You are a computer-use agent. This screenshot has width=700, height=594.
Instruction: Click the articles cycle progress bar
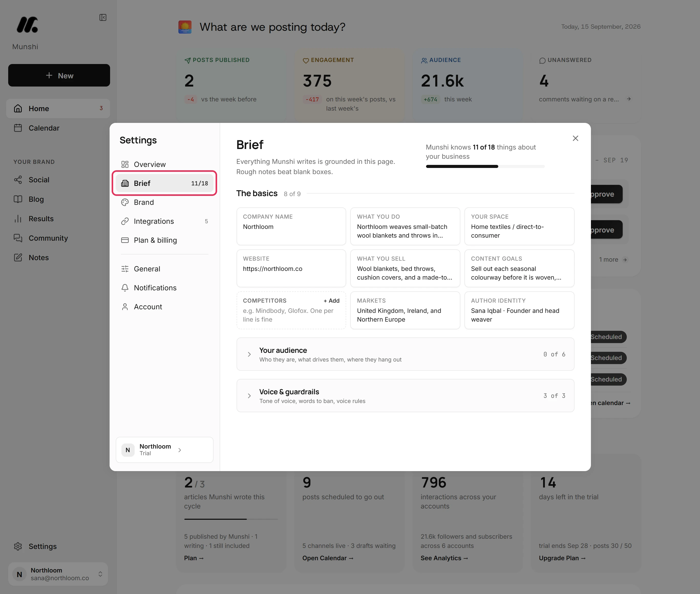231,519
